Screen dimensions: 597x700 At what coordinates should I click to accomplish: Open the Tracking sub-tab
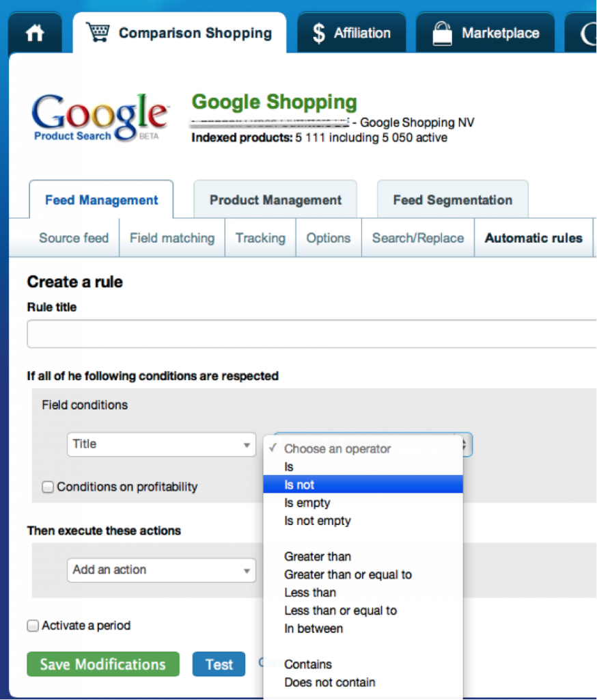260,238
